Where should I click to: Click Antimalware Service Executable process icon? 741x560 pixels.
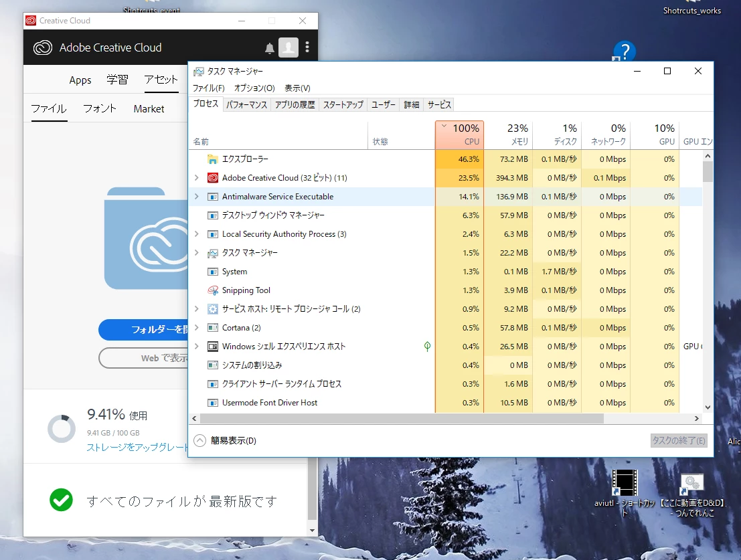213,197
